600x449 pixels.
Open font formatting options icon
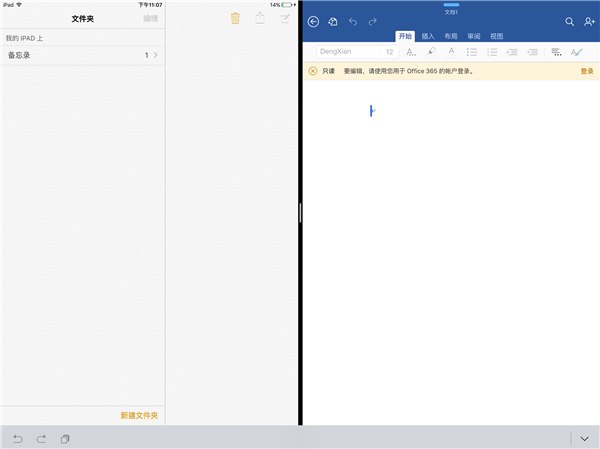[x=411, y=52]
